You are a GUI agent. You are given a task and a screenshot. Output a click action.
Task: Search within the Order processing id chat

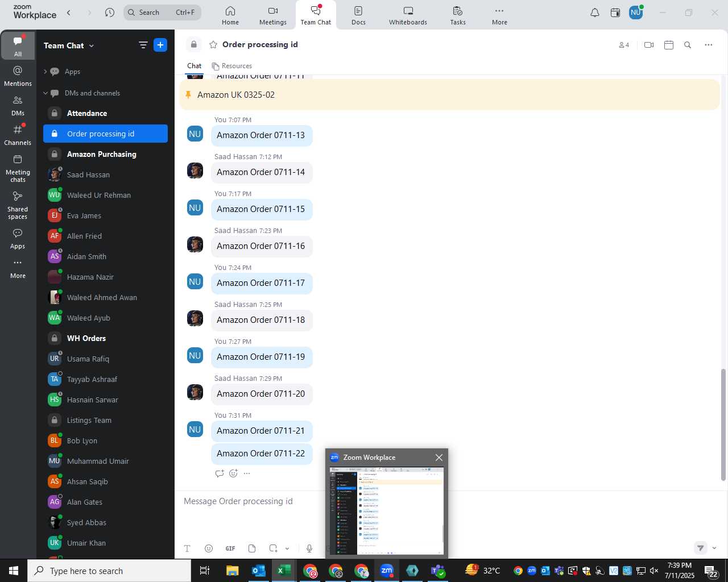coord(688,45)
